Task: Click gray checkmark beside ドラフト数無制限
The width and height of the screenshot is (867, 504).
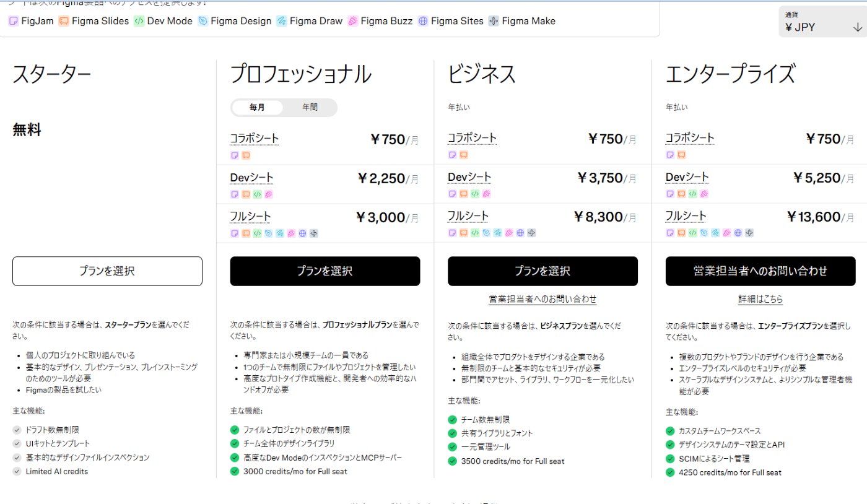Action: 17,430
